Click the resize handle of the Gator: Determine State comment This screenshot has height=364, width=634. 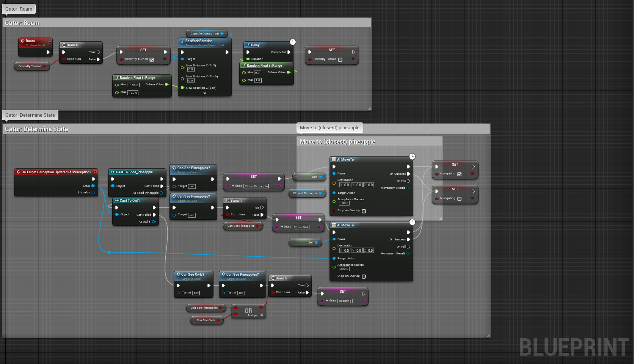(x=488, y=335)
